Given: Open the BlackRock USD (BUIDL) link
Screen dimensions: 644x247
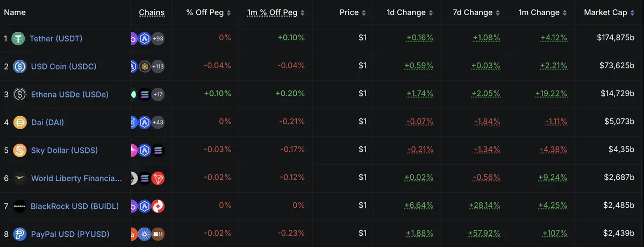Looking at the screenshot, I should point(75,206).
